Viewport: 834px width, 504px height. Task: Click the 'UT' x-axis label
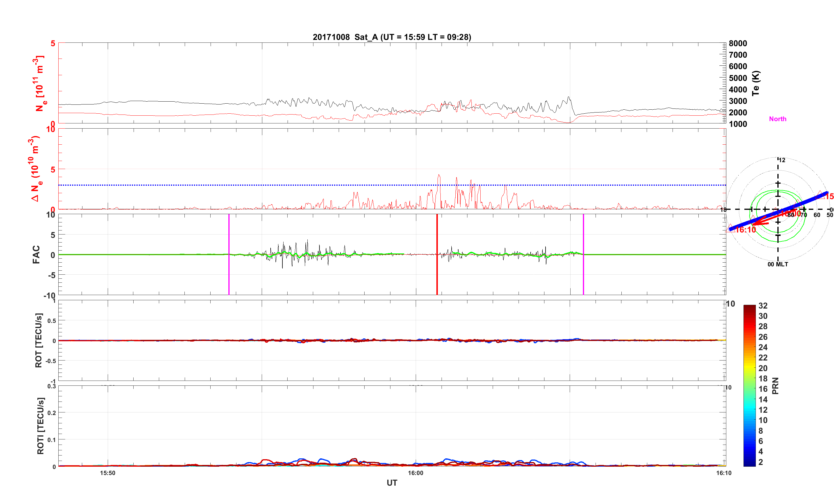tap(392, 483)
